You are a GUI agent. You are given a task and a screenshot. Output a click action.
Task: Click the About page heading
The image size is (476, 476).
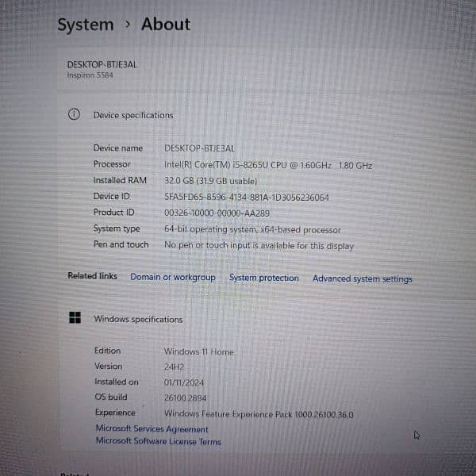166,24
